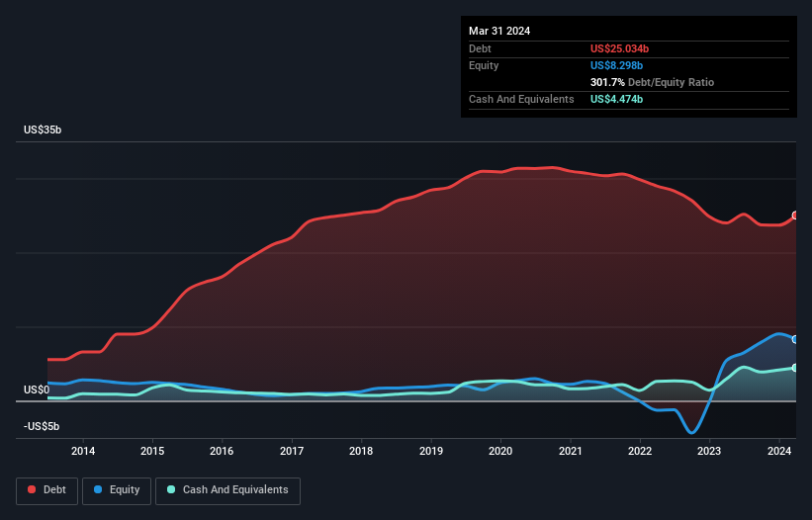Click the blue Equity end-of-line marker
Image resolution: width=812 pixels, height=520 pixels.
click(795, 339)
